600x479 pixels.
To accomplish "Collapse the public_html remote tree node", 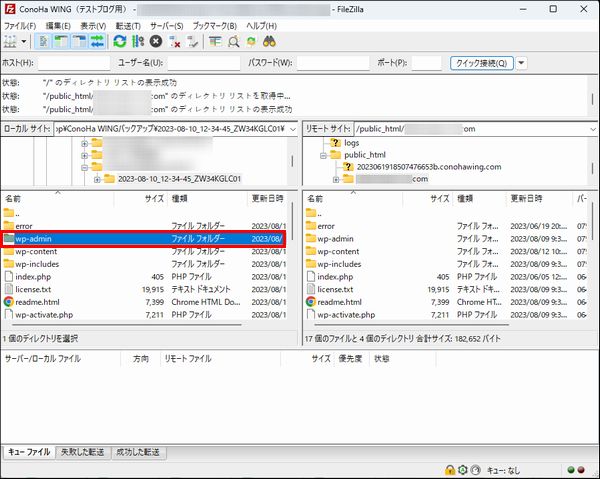I will point(323,155).
